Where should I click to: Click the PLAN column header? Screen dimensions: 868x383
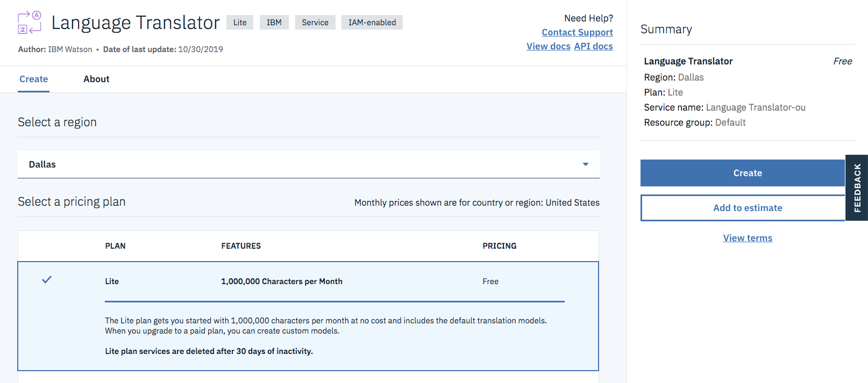click(115, 246)
